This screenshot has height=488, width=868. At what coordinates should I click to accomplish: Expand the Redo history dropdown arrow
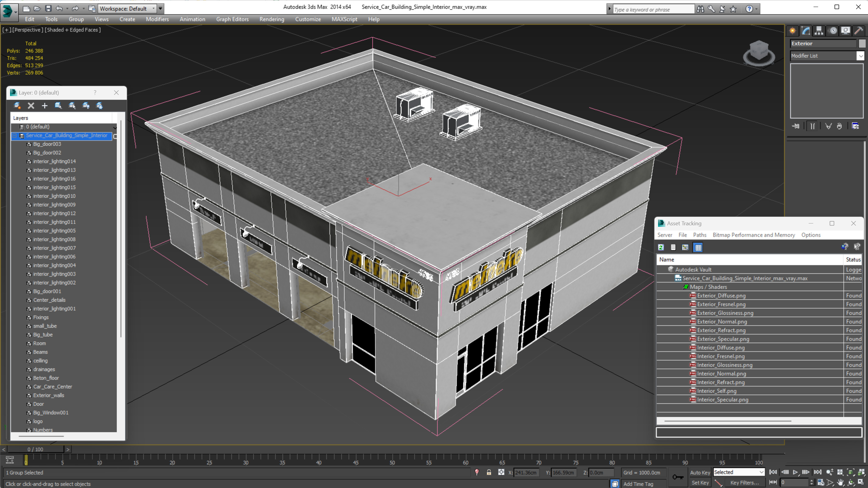pos(84,9)
